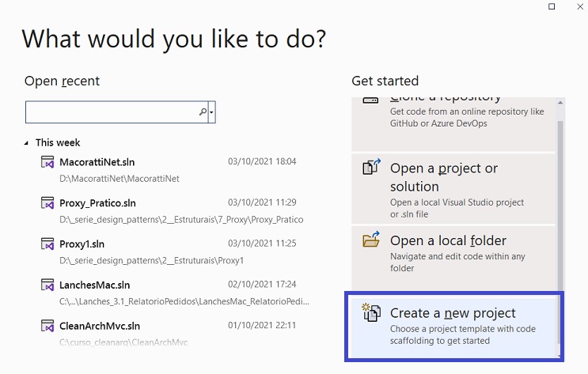The image size is (588, 374).
Task: Click the Create a new project icon
Action: pyautogui.click(x=371, y=312)
